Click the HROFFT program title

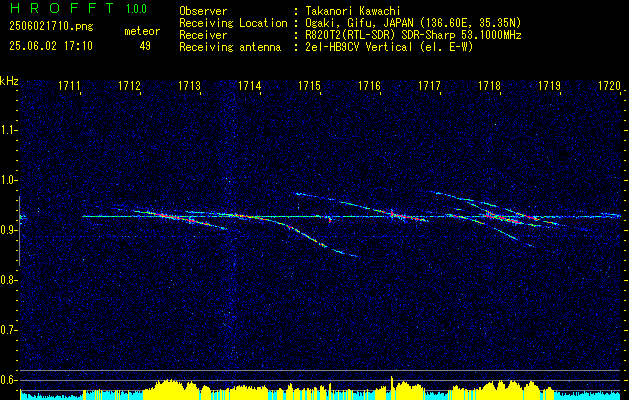point(61,8)
